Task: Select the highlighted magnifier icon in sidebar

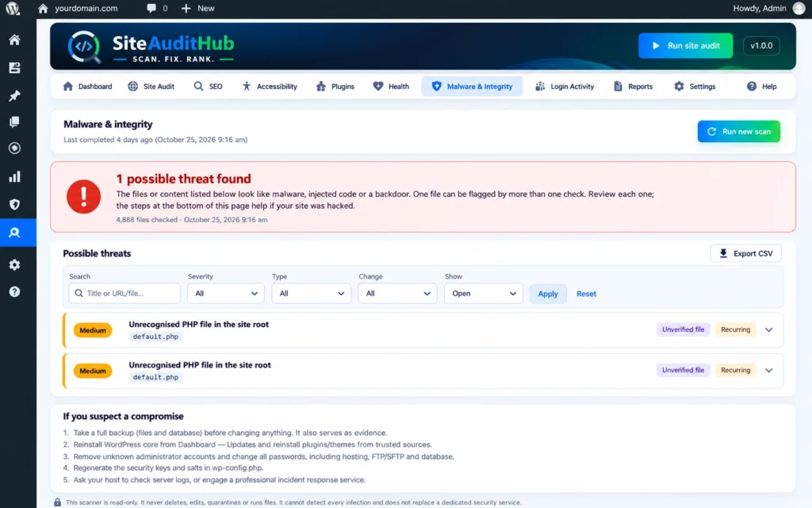Action: tap(14, 233)
